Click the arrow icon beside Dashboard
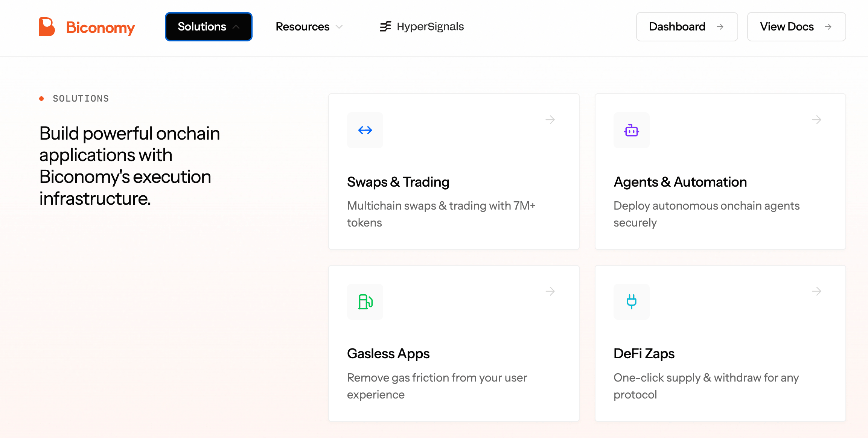 [720, 27]
